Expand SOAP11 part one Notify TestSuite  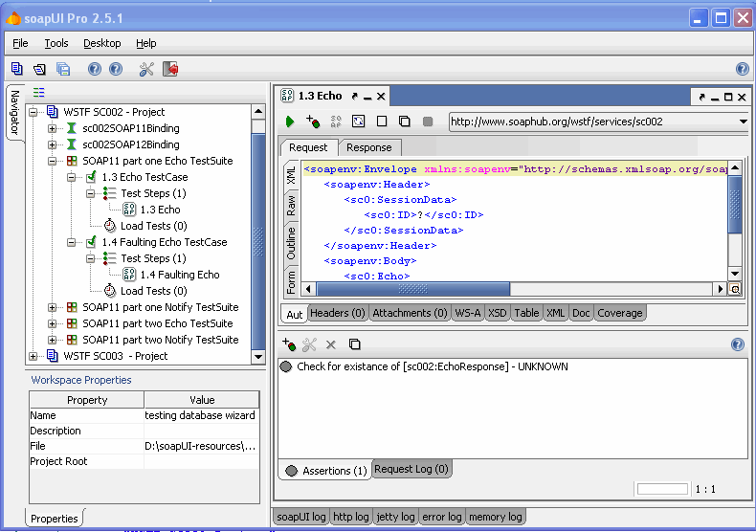(x=52, y=307)
